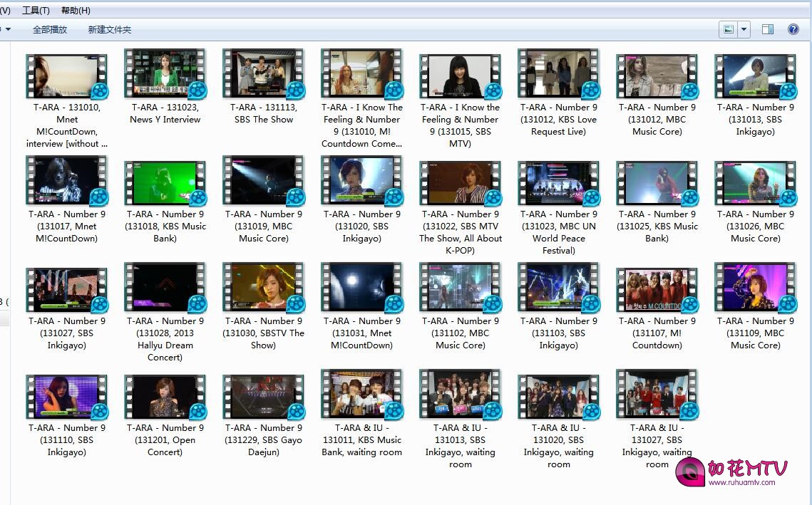Select video icon Number 9 131012 MBC Music Core
This screenshot has height=505, width=812.
(657, 76)
